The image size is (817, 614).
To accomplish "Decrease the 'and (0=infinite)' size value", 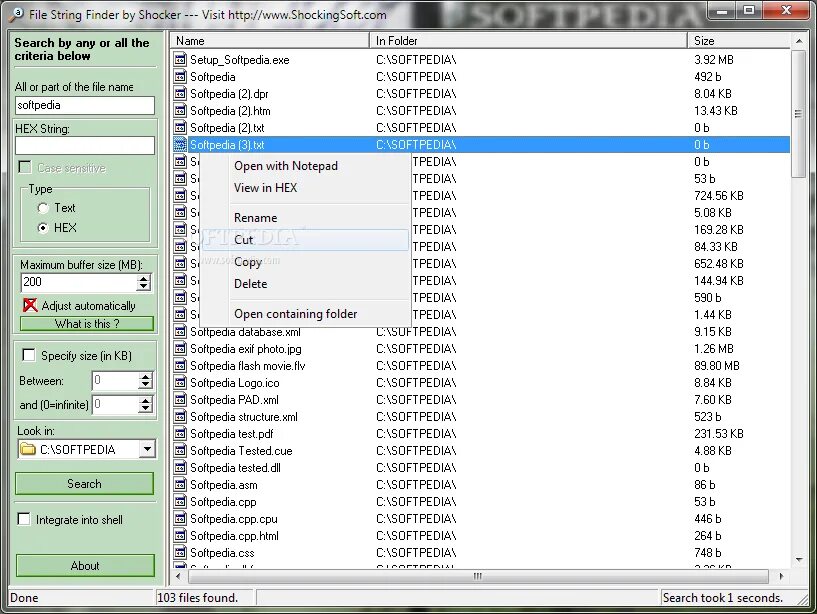I will pos(146,409).
